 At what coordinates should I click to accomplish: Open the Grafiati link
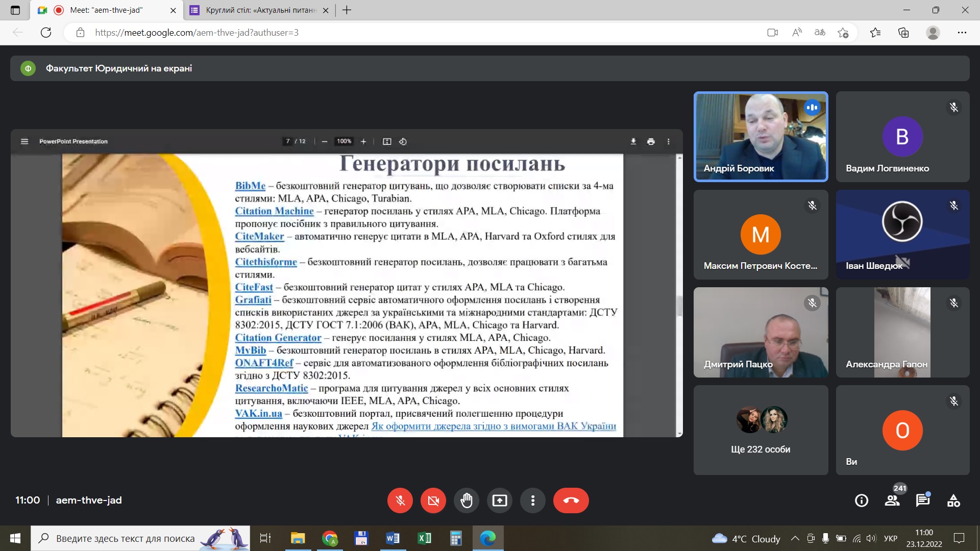pos(253,300)
